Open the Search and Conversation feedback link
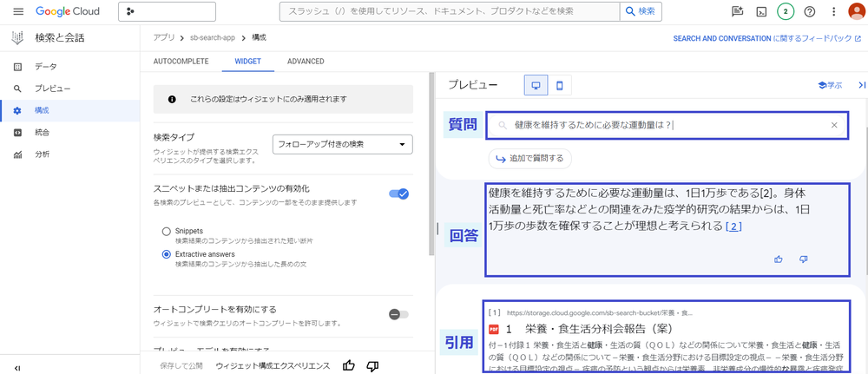The height and width of the screenshot is (374, 868). point(766,39)
